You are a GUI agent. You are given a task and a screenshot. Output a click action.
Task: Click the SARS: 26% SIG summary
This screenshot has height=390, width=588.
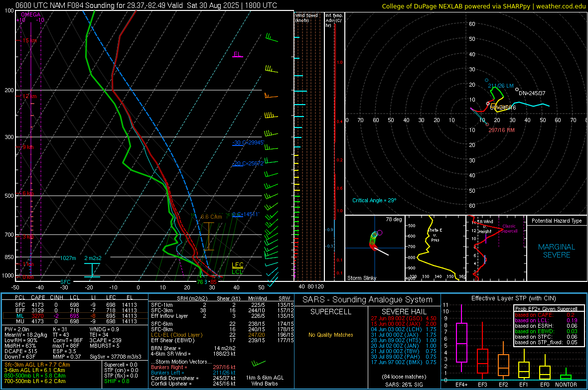[x=404, y=385]
